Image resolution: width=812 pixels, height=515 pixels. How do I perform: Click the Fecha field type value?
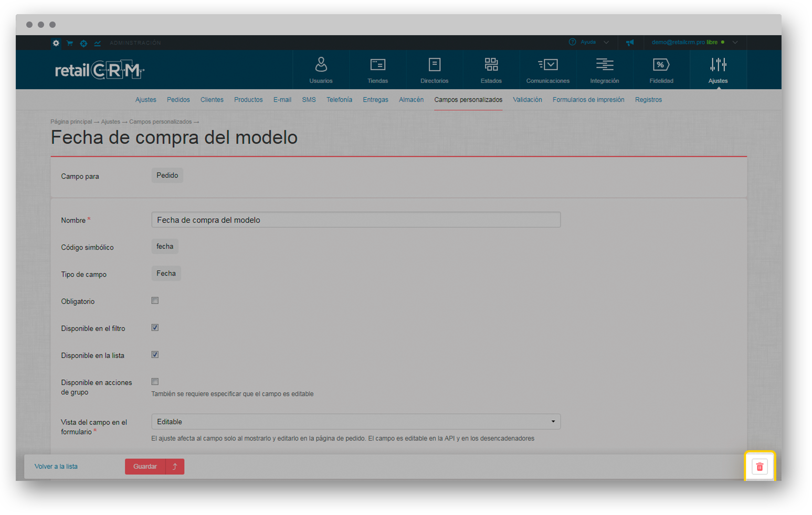point(166,273)
